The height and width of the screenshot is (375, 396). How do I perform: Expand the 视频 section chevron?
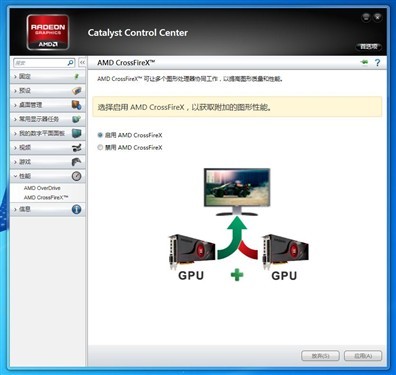pyautogui.click(x=15, y=148)
